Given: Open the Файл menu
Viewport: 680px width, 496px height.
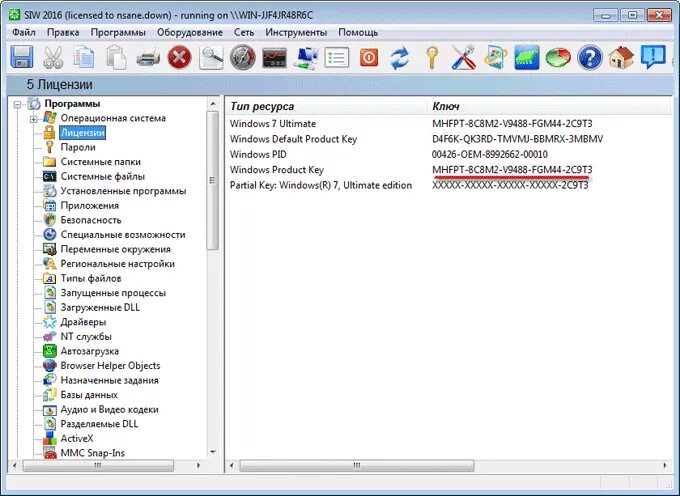Looking at the screenshot, I should 24,33.
